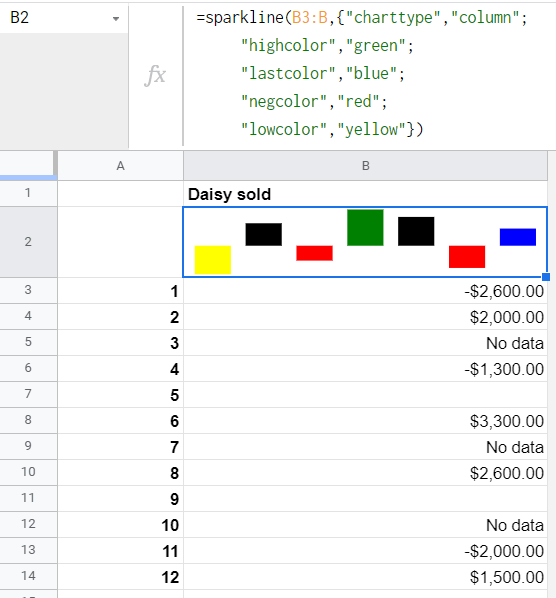
Task: Click the select-all corner box
Action: [28, 166]
